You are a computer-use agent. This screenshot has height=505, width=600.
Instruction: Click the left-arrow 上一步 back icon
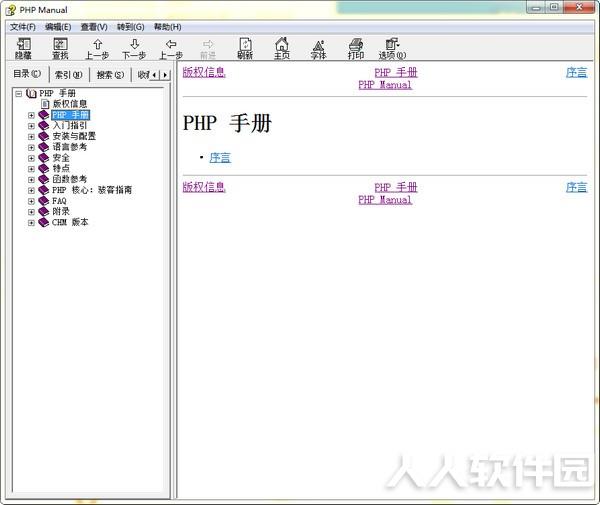[171, 48]
